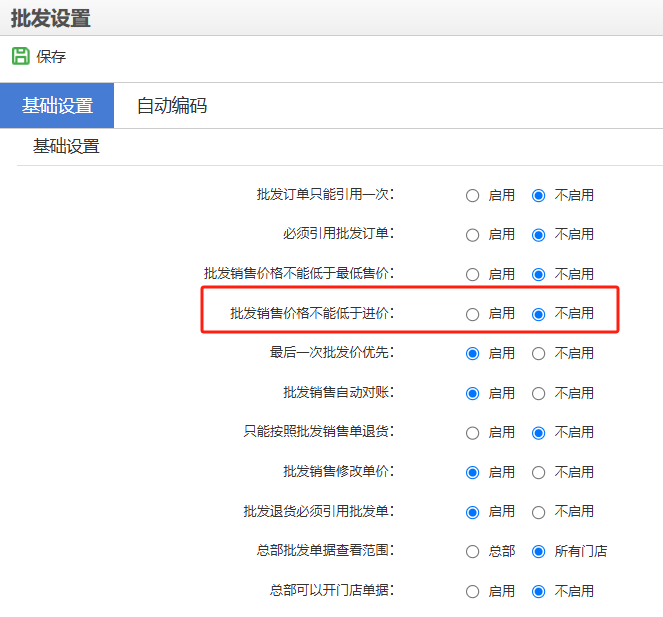Enable 最后一次批发价优先
The image size is (663, 617).
coord(472,354)
